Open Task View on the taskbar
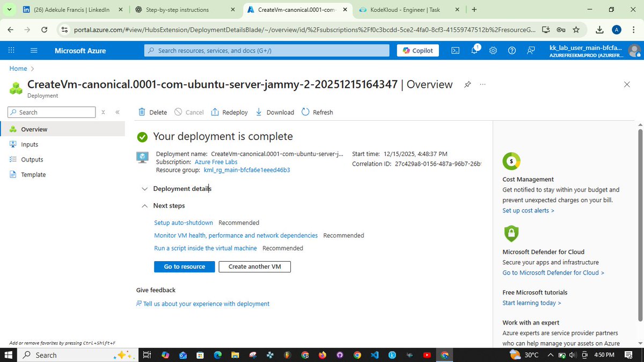The height and width of the screenshot is (362, 644). click(147, 355)
